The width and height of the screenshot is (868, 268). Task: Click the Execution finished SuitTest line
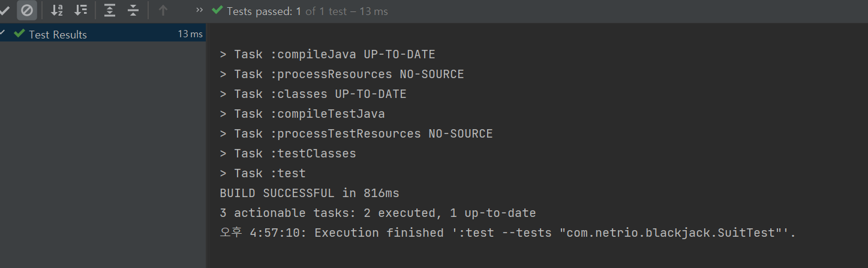tap(507, 233)
